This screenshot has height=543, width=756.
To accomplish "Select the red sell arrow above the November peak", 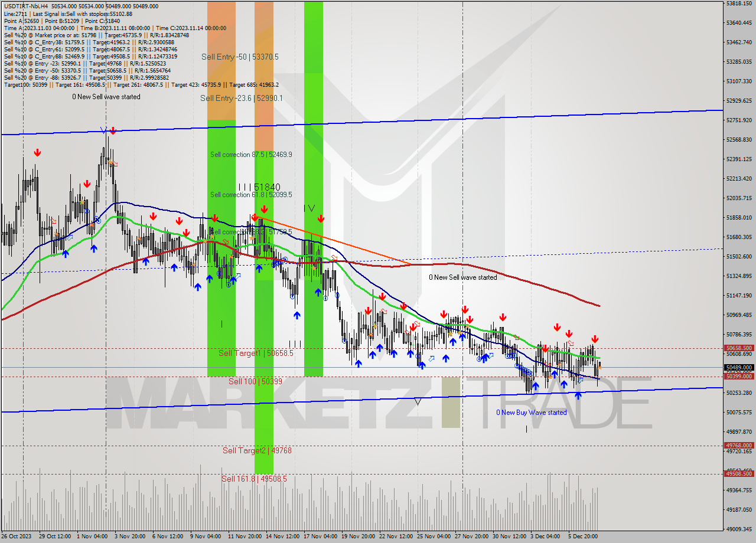I will 112,131.
